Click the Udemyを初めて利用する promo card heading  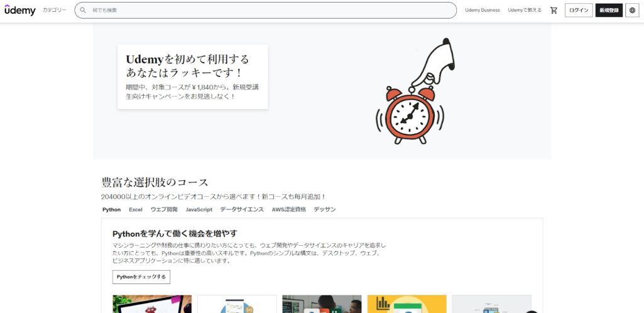pos(188,66)
